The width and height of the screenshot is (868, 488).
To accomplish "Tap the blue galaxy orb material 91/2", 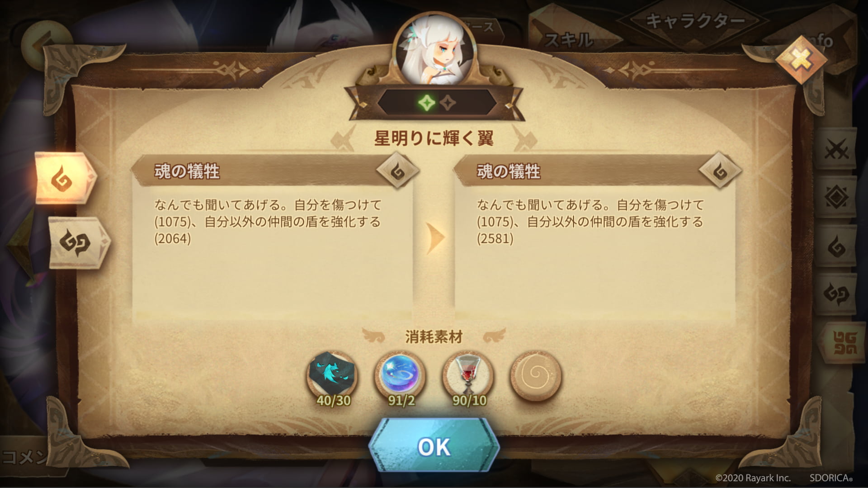I will pos(400,375).
